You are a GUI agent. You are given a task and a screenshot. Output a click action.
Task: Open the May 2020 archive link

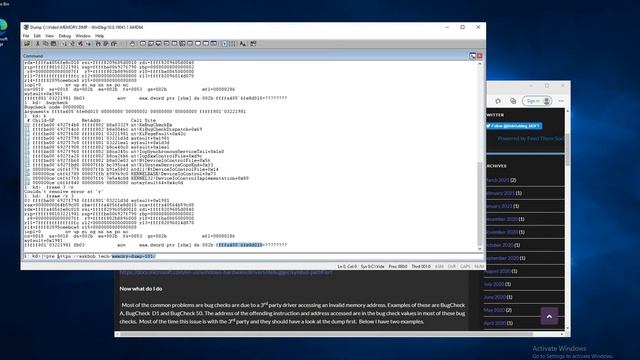coord(494,310)
